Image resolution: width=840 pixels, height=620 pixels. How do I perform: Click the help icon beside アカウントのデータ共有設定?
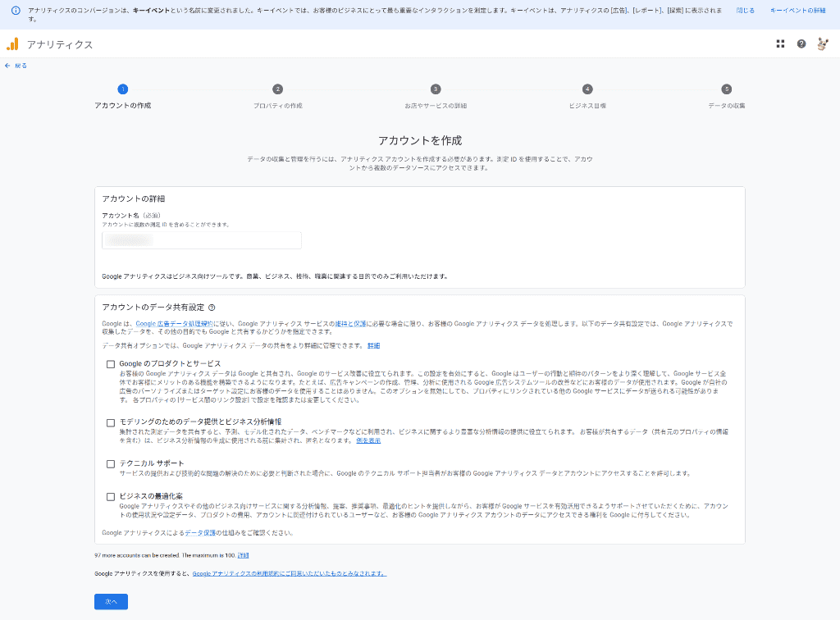pos(212,307)
